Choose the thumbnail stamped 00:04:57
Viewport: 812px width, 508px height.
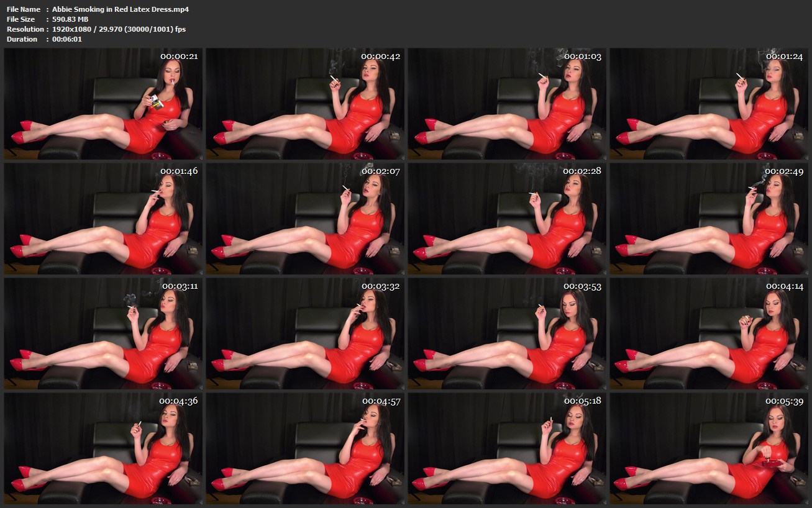(305, 448)
